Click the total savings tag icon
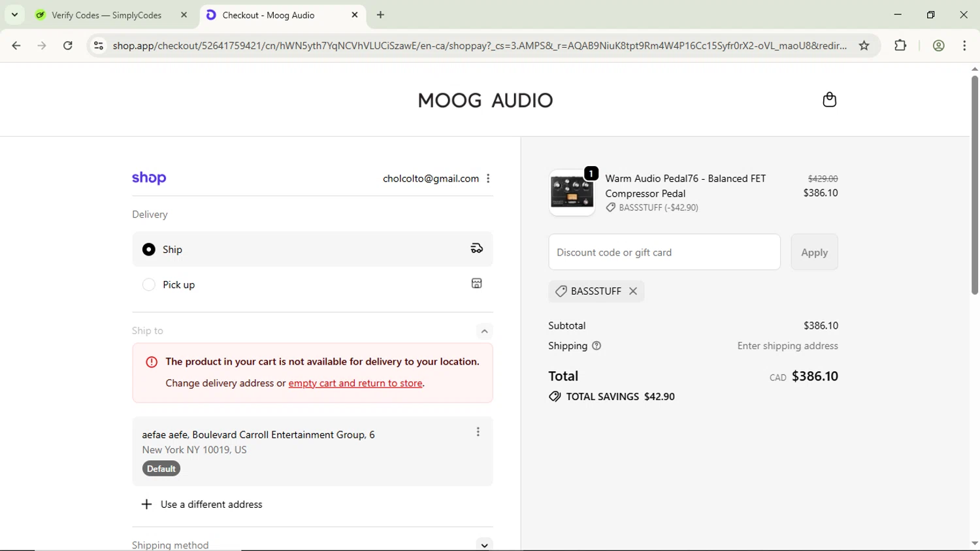Viewport: 980px width, 551px height. (x=555, y=397)
